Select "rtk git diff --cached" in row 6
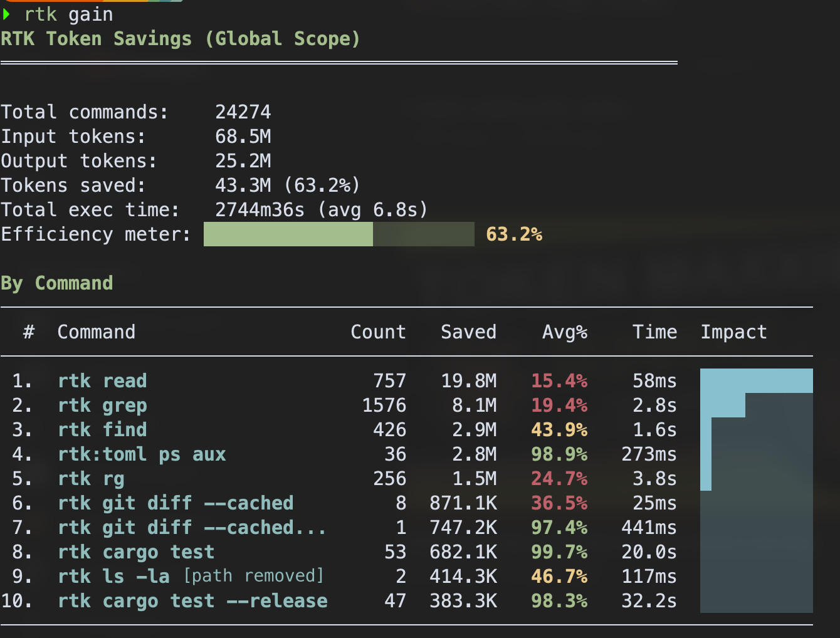The image size is (840, 638). [176, 503]
